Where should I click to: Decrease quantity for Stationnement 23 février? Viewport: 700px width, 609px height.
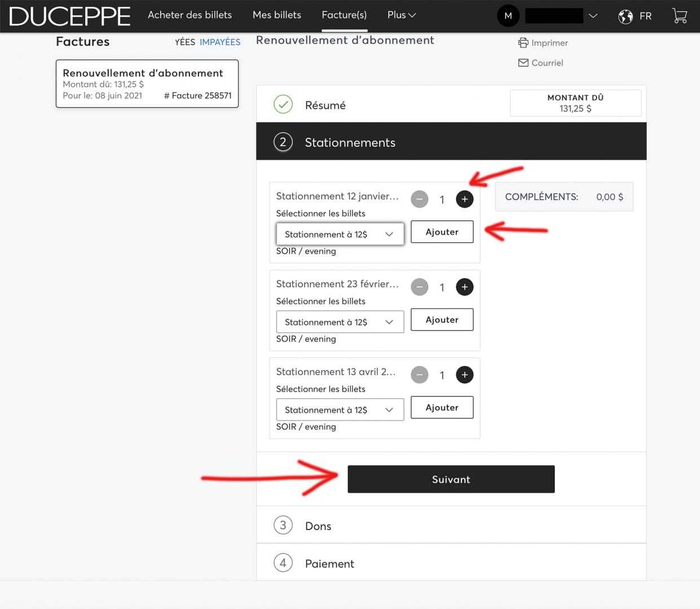(419, 287)
